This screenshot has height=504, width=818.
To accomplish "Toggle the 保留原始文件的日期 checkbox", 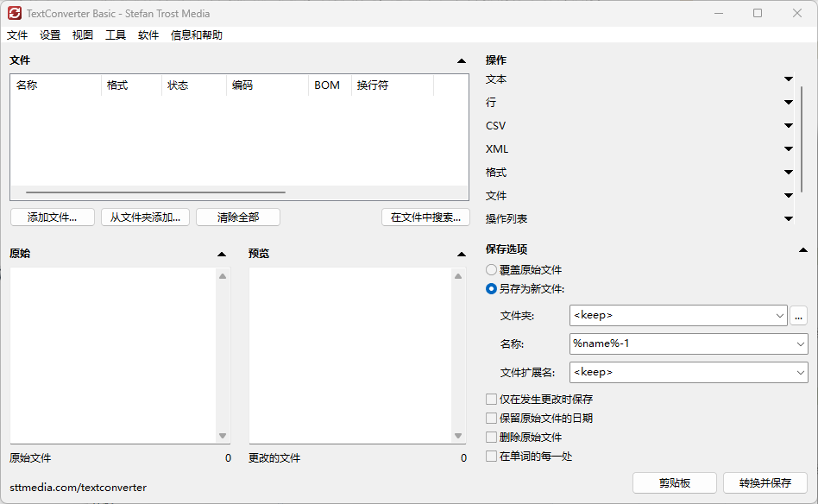I will (x=492, y=419).
